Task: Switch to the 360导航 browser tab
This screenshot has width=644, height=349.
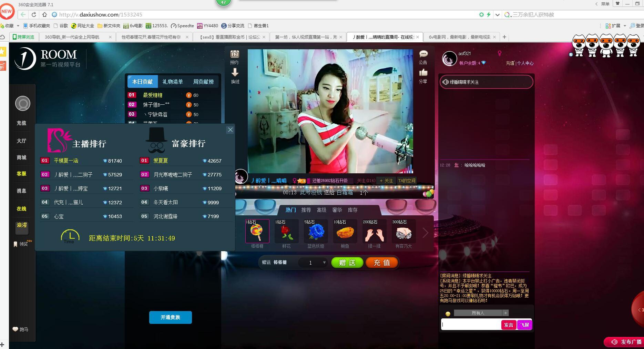Action: click(x=78, y=37)
